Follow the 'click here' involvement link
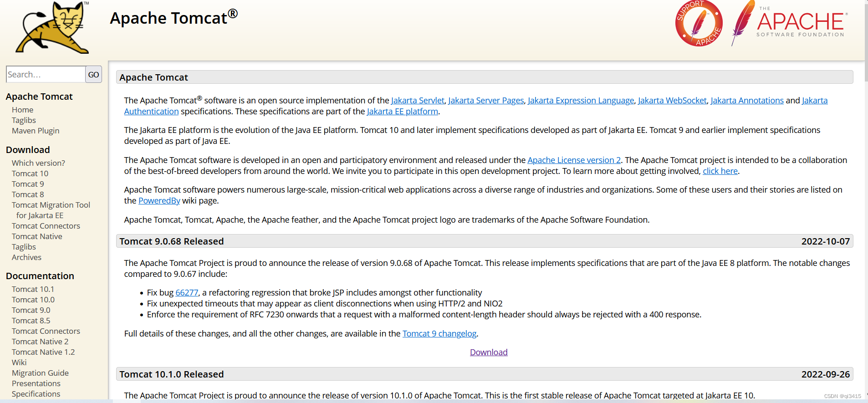 [x=720, y=171]
